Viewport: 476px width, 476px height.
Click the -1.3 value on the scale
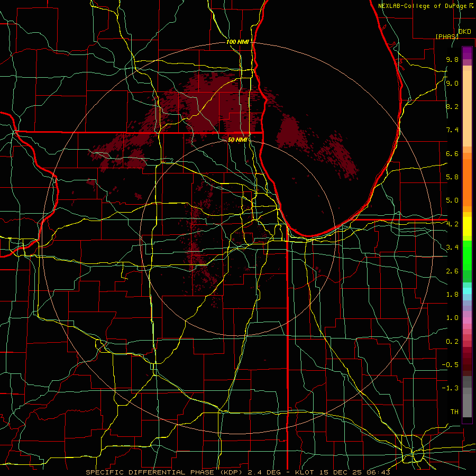(x=450, y=388)
